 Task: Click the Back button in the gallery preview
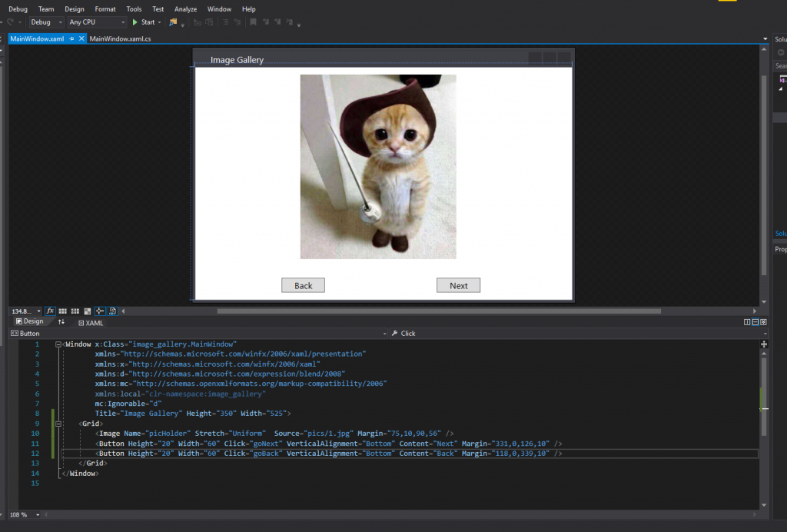click(303, 285)
